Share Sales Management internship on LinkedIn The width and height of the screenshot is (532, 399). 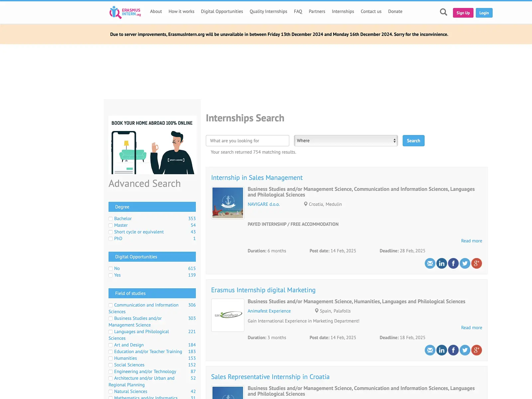pos(442,263)
